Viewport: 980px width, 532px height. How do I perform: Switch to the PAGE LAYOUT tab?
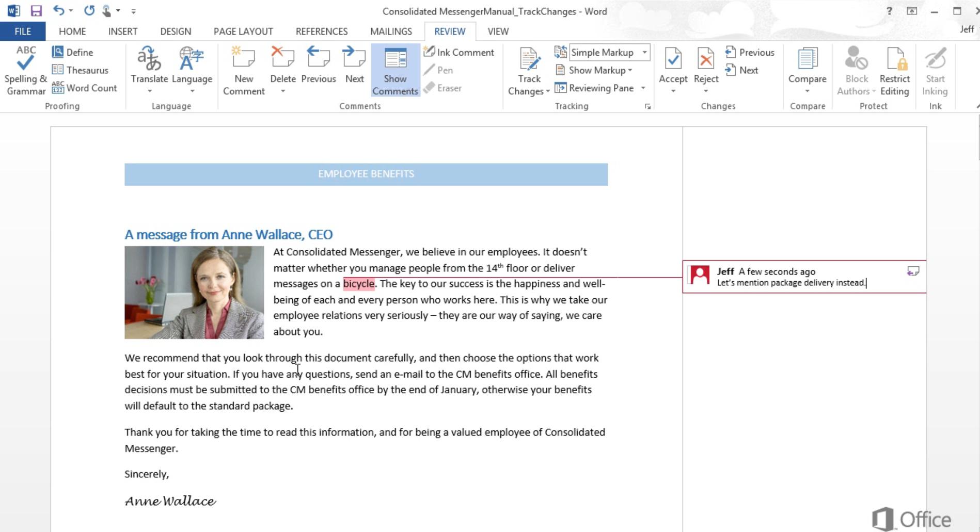click(243, 31)
